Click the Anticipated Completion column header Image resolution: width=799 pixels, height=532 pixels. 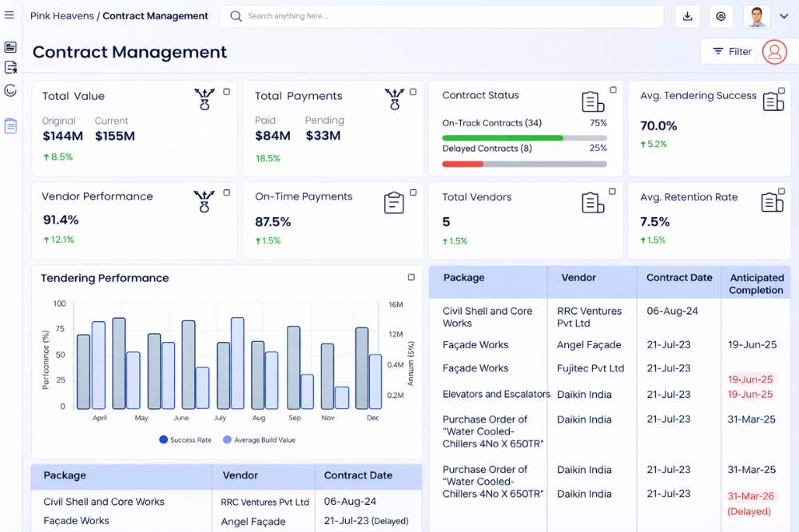click(x=756, y=284)
